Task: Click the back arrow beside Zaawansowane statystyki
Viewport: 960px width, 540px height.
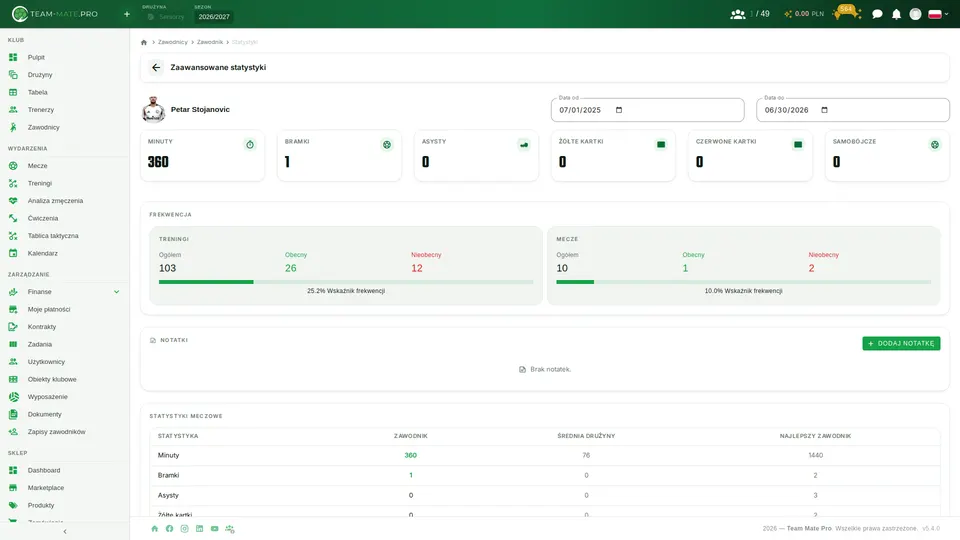Action: coord(156,67)
